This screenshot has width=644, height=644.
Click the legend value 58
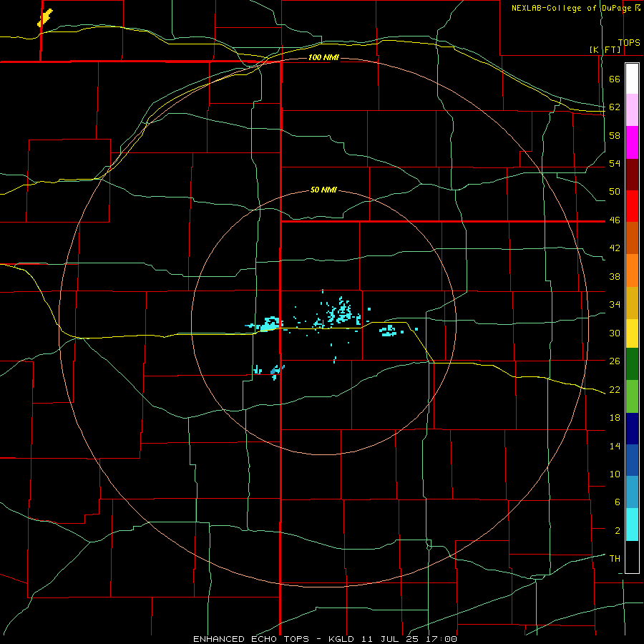click(615, 135)
